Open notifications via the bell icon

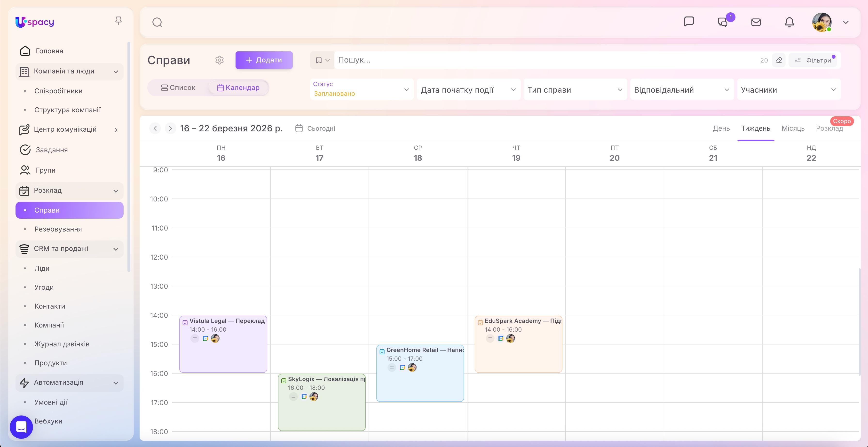click(x=789, y=22)
